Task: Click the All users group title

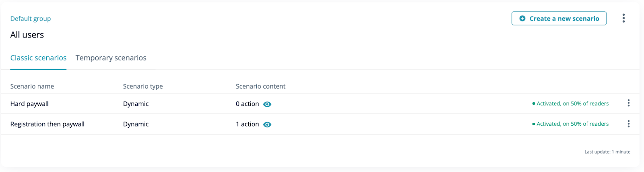Action: click(27, 35)
